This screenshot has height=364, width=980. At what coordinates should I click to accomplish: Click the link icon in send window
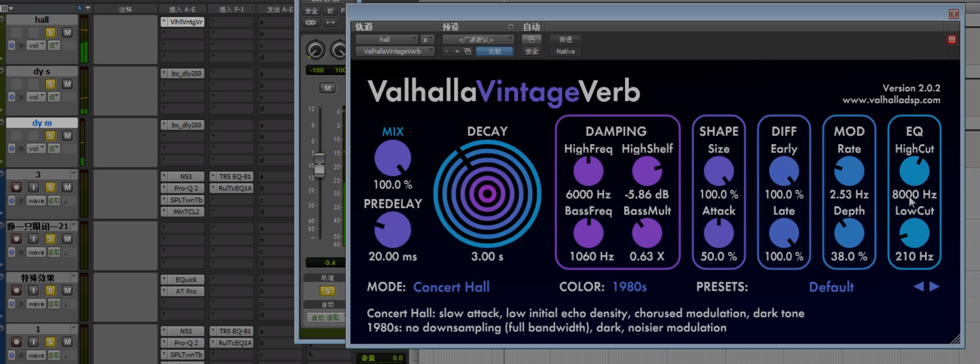pos(310,23)
